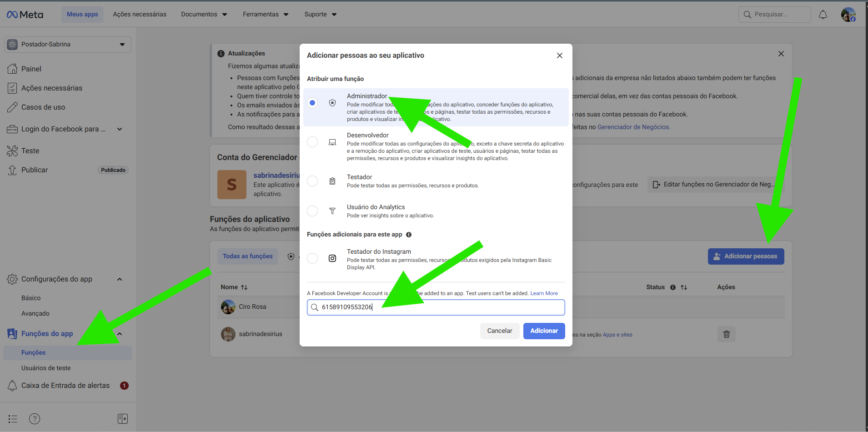Select the Todas as funções tab

248,256
